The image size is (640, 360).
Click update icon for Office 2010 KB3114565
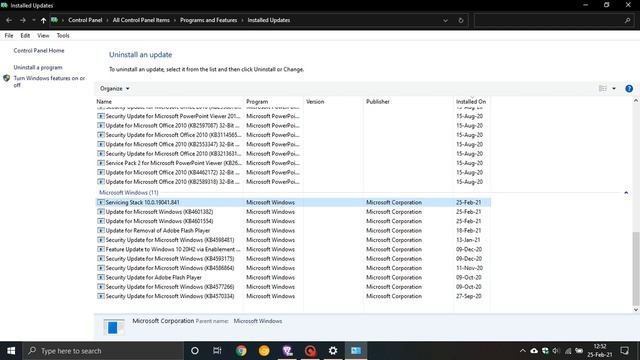pyautogui.click(x=101, y=135)
